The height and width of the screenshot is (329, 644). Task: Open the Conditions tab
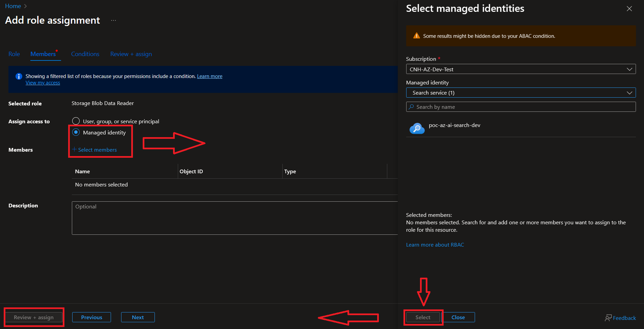pos(85,54)
